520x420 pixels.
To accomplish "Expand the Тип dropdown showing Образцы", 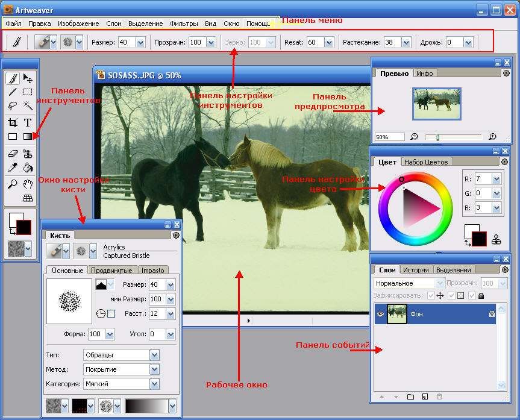I will pos(154,355).
